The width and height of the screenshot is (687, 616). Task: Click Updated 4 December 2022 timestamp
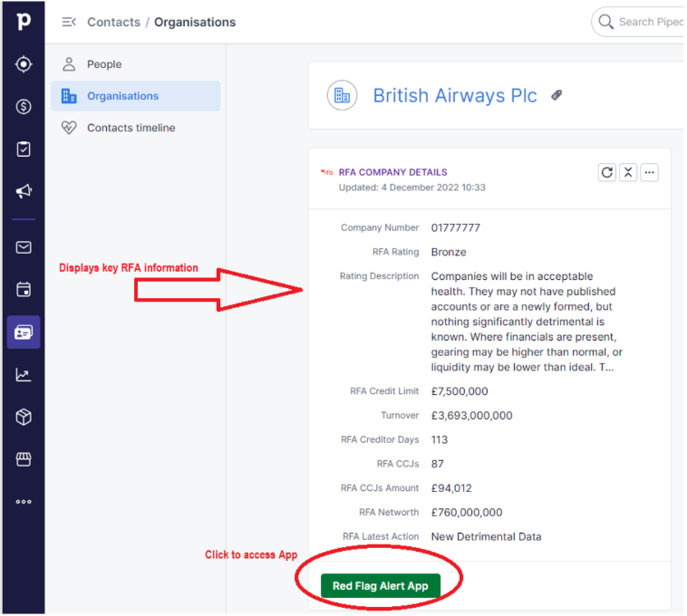[x=411, y=188]
